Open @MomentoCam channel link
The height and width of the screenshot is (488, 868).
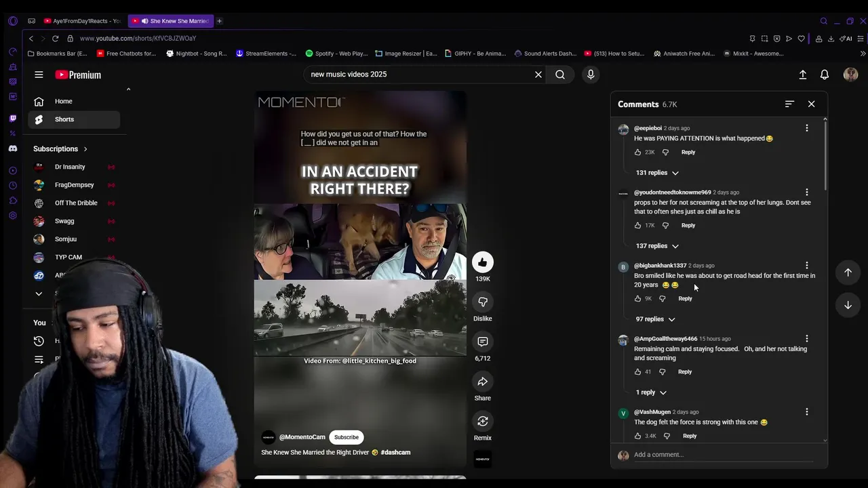(x=302, y=437)
